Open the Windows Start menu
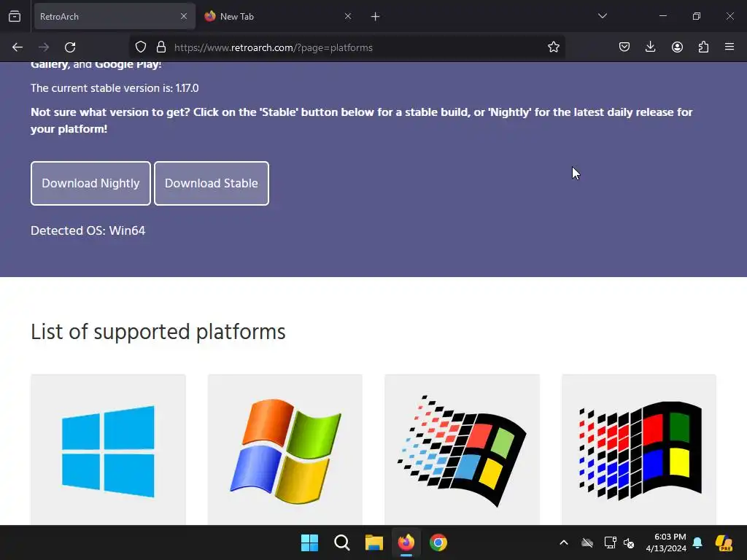 [x=309, y=542]
